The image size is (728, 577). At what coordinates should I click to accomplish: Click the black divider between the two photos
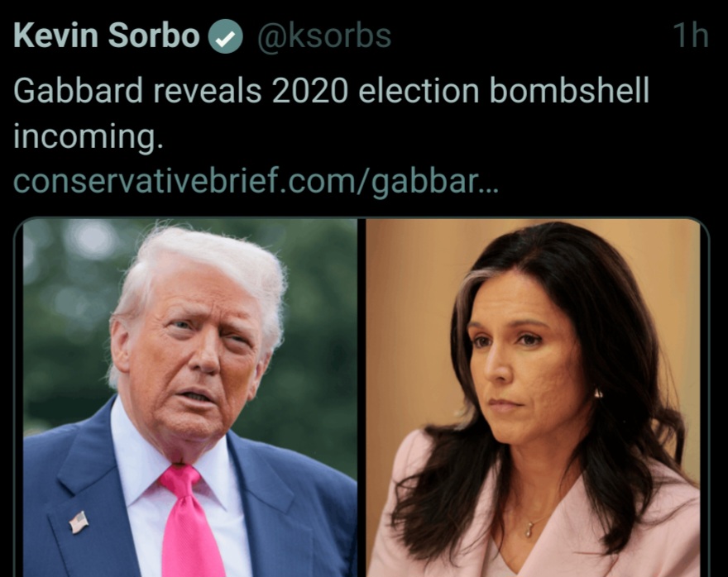click(362, 398)
